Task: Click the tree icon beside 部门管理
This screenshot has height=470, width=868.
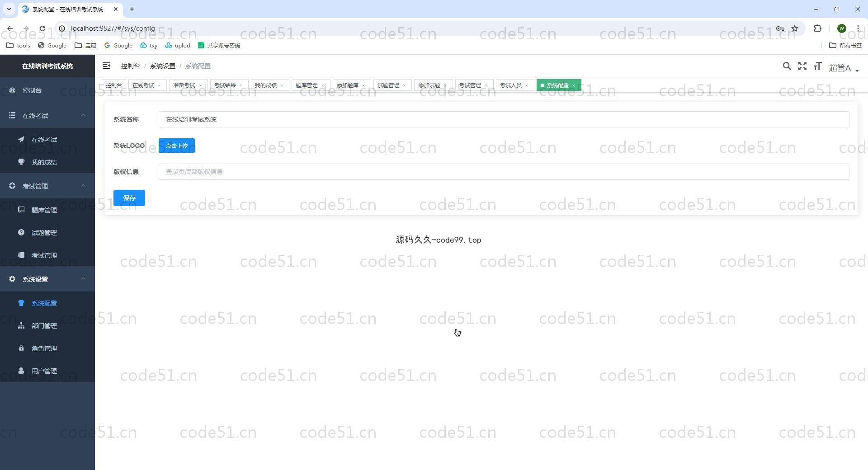Action: [21, 325]
